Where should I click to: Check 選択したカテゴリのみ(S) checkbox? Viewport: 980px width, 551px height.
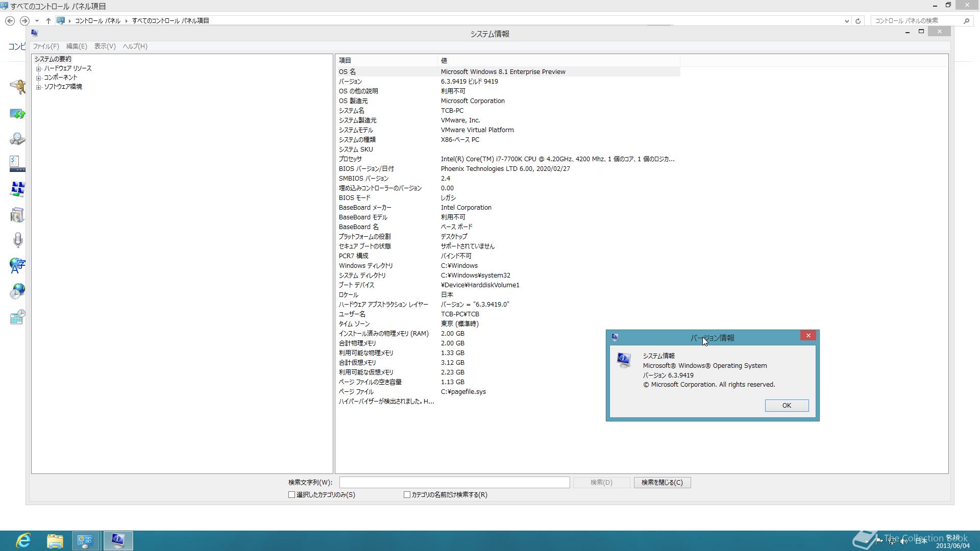[291, 495]
